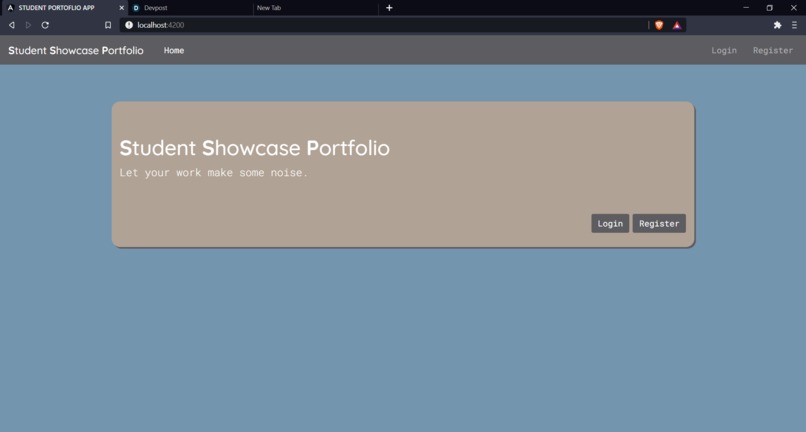
Task: Restore down the browser window
Action: tap(770, 8)
